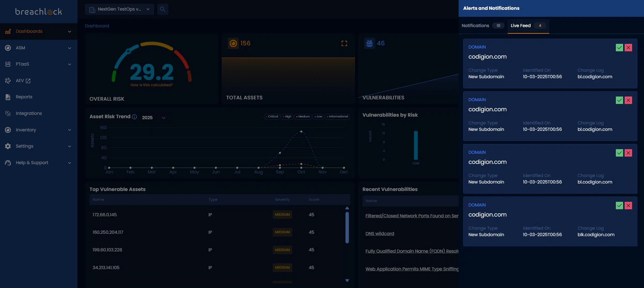Click the search magnifier icon

[162, 9]
